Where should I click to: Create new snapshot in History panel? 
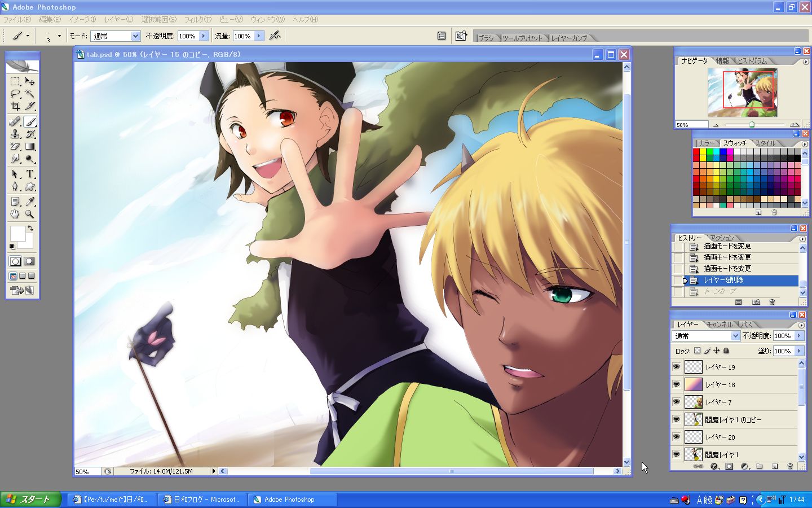[x=756, y=302]
